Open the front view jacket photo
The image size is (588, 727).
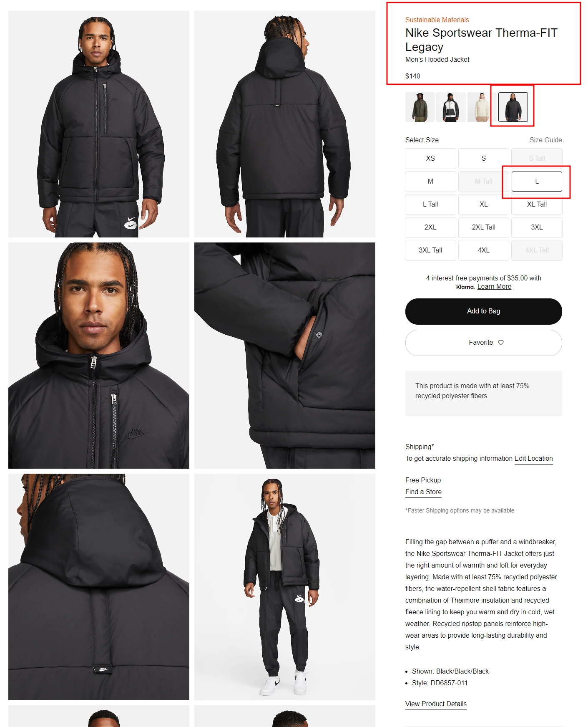[99, 124]
